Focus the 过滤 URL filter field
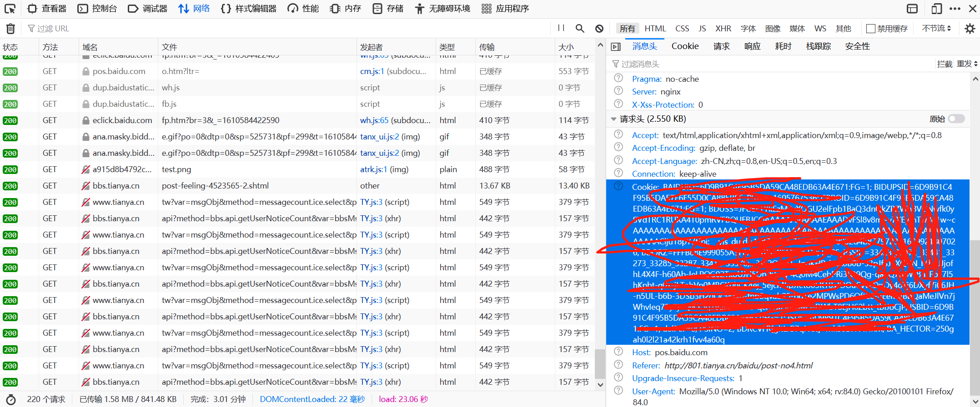This screenshot has height=407, width=980. [286, 29]
